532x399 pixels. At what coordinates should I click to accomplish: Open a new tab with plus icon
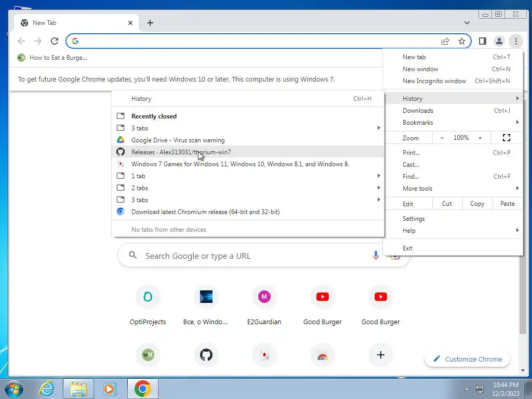pyautogui.click(x=150, y=23)
